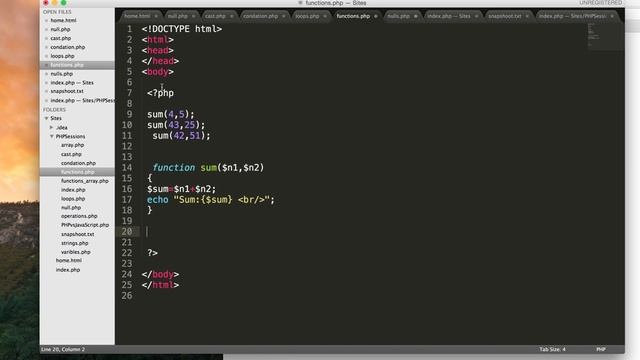
Task: Open PHPvsJavaScript.php in the folder tree
Action: pos(85,225)
